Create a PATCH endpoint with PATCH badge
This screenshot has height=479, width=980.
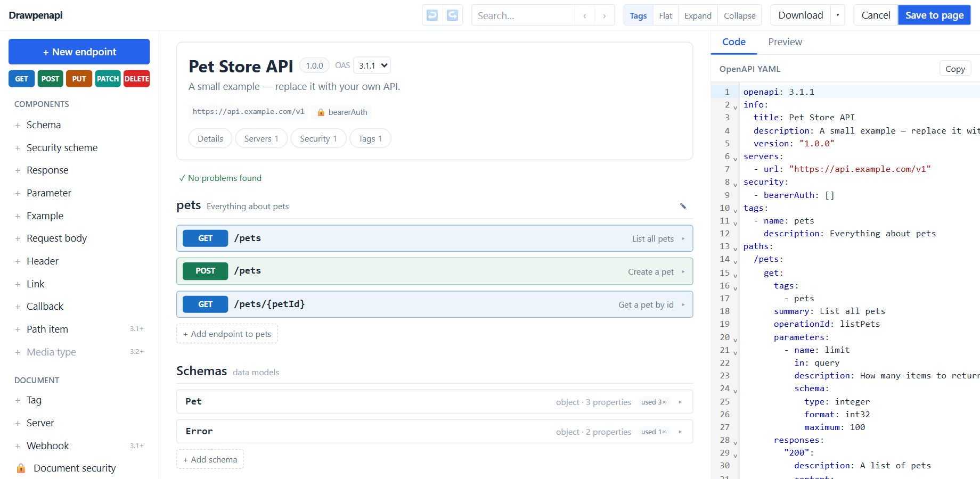coord(108,79)
